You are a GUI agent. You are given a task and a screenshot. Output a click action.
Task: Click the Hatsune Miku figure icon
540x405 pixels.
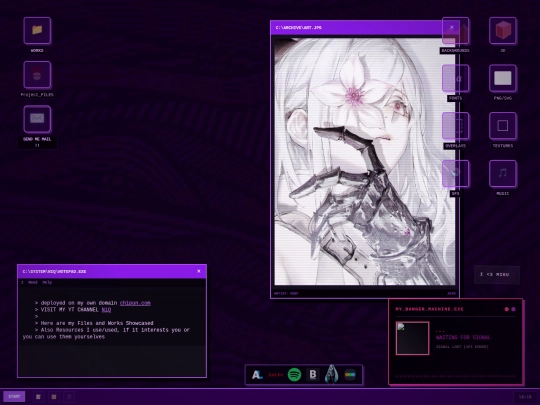[x=331, y=374]
